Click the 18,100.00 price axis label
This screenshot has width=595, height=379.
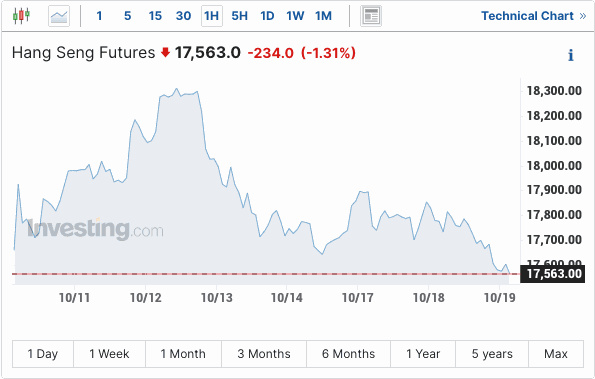554,141
